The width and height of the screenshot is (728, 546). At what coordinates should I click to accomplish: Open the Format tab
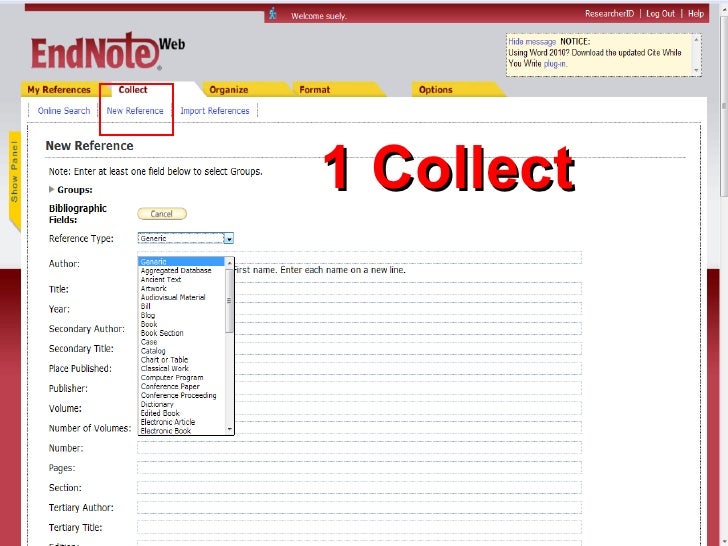tap(315, 90)
